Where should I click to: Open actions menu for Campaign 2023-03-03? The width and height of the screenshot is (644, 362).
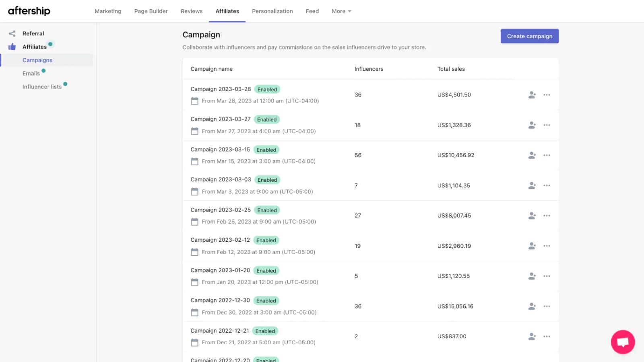[547, 185]
